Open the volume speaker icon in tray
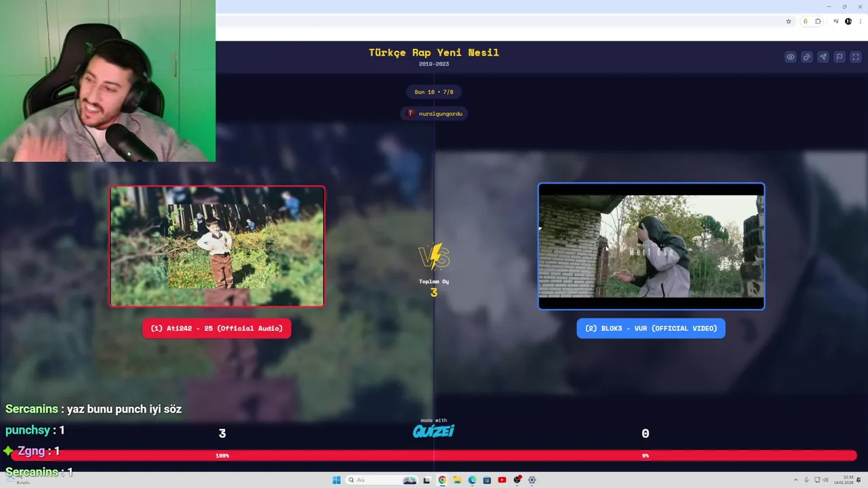Viewport: 868px width, 488px height. click(x=826, y=480)
